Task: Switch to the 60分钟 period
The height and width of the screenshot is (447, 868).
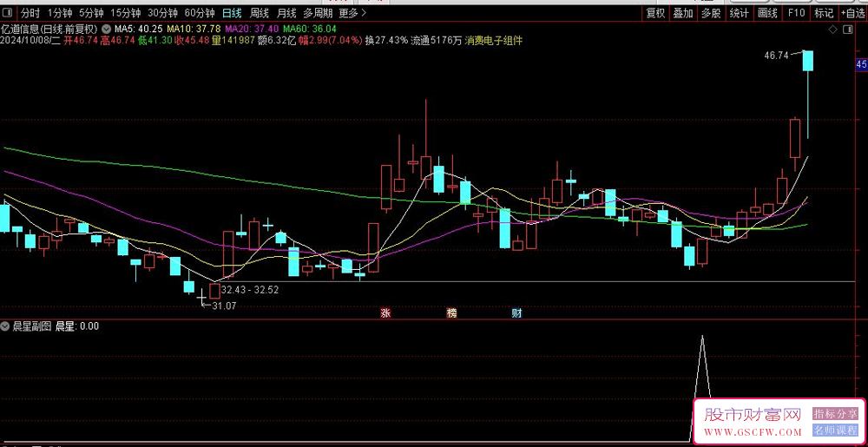Action: click(200, 13)
